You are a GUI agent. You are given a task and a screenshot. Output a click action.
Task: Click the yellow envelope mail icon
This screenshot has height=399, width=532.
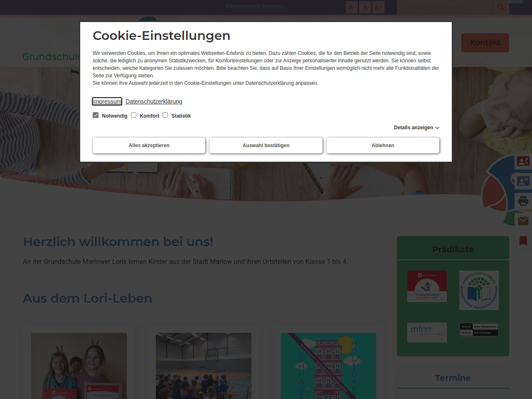click(523, 221)
